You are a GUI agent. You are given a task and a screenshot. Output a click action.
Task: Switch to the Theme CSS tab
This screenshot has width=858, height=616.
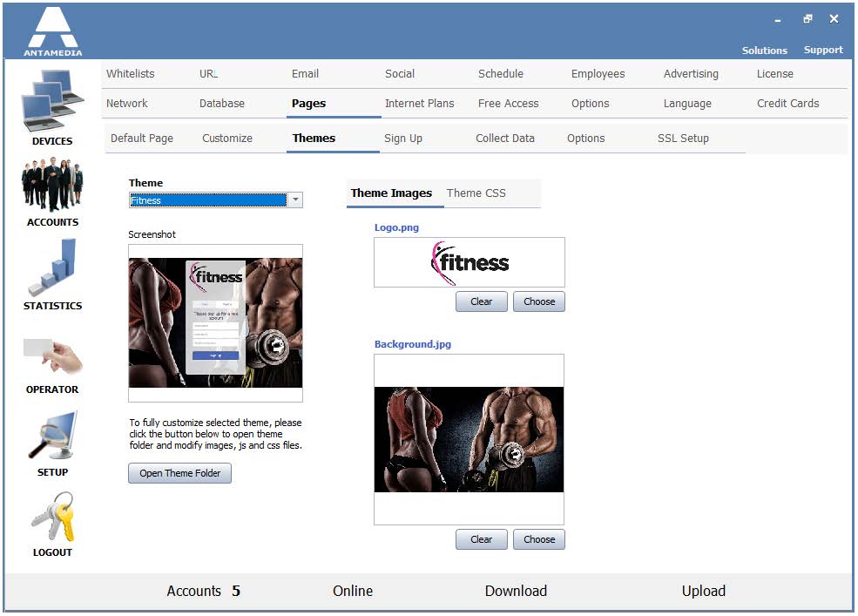[476, 193]
